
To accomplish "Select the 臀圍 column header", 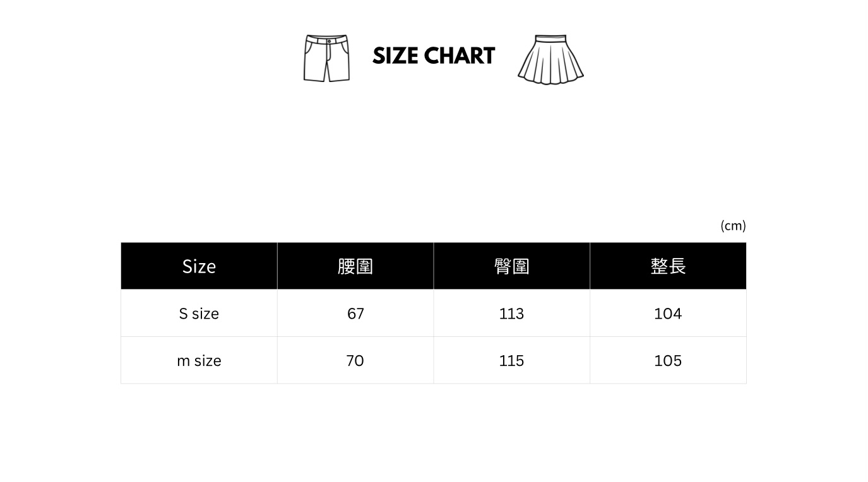I will 511,266.
